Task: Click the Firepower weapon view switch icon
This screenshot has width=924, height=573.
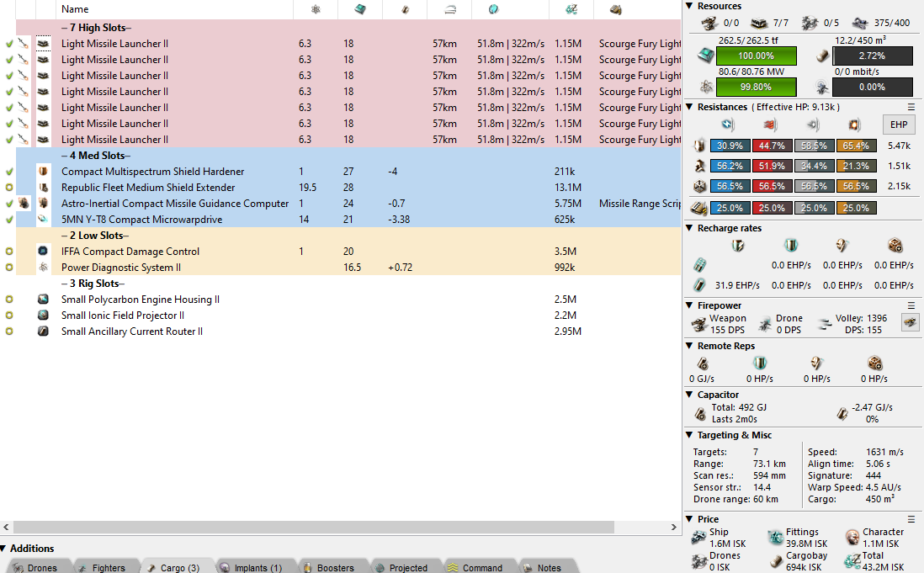Action: 910,323
